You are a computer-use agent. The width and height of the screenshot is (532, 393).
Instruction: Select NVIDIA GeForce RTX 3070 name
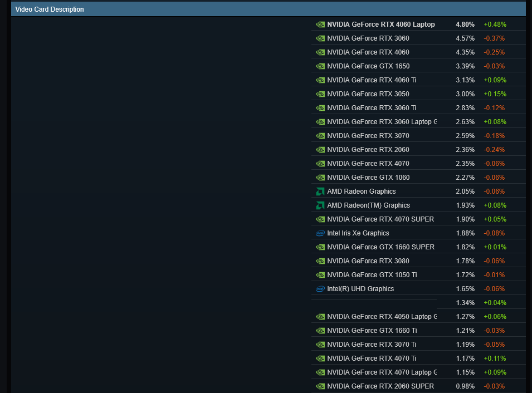tap(368, 136)
